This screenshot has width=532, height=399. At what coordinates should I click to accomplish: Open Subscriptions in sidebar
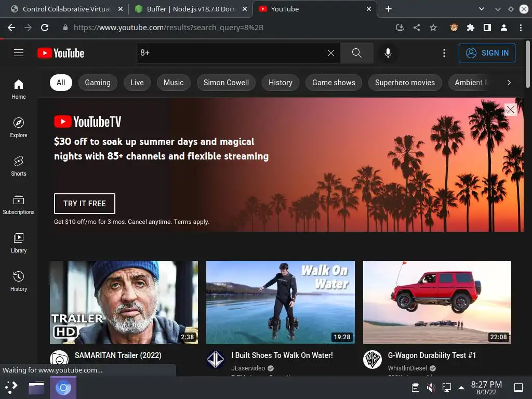tap(19, 205)
